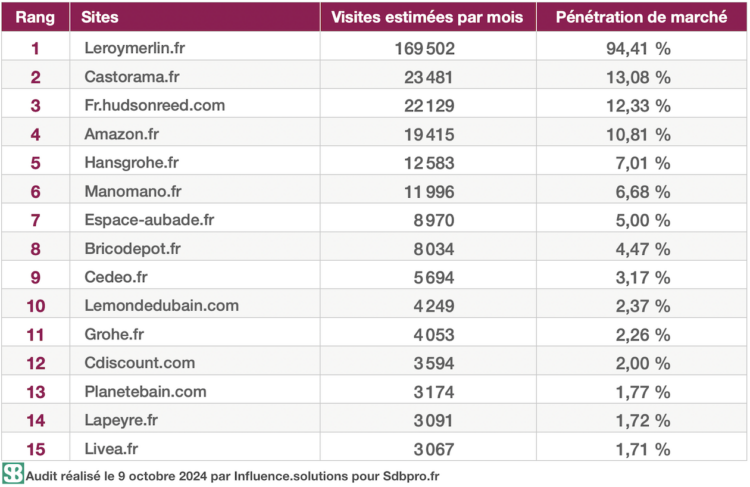
Task: Click the Cedeo.fr entry
Action: click(x=116, y=277)
